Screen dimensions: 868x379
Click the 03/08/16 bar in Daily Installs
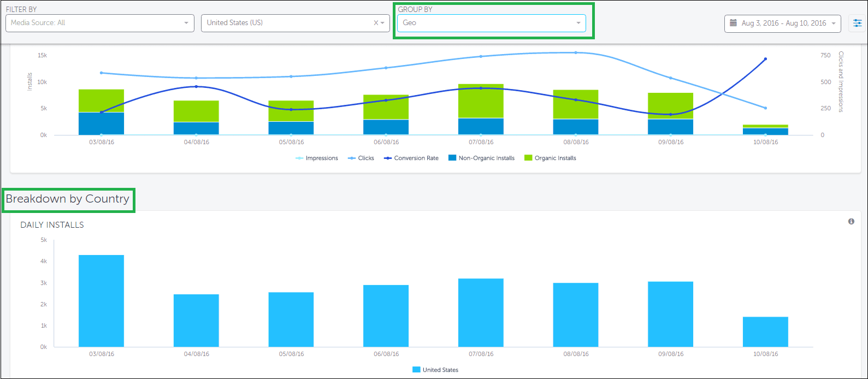pyautogui.click(x=101, y=300)
